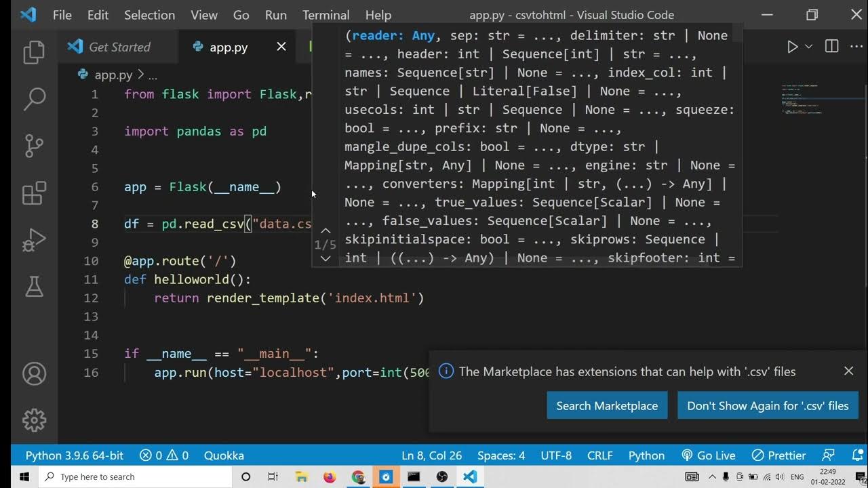Expand the run button dropdown arrow

coord(808,47)
